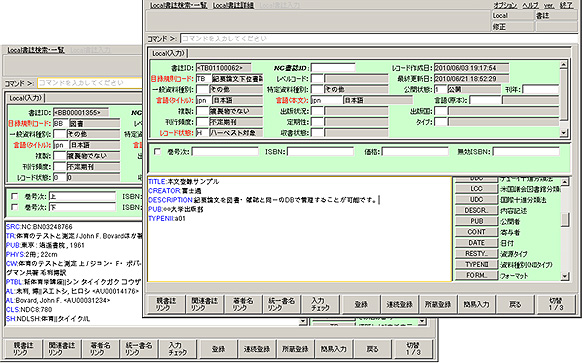Open the Local書誌詳細 menu item
582x363 pixels.
[x=233, y=5]
